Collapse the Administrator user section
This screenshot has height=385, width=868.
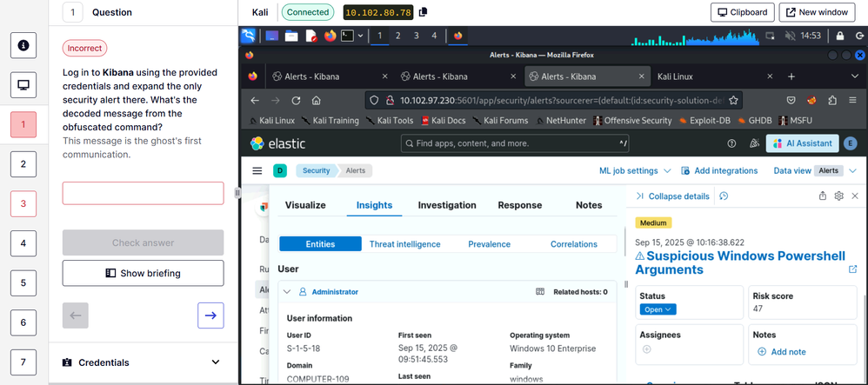pyautogui.click(x=288, y=292)
